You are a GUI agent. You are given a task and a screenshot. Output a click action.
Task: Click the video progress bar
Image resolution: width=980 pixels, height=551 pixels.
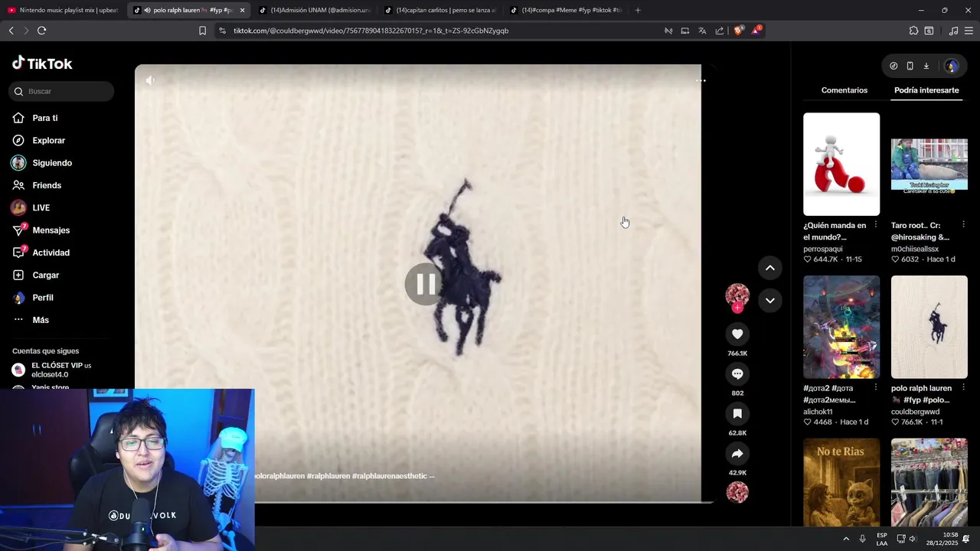(x=425, y=503)
